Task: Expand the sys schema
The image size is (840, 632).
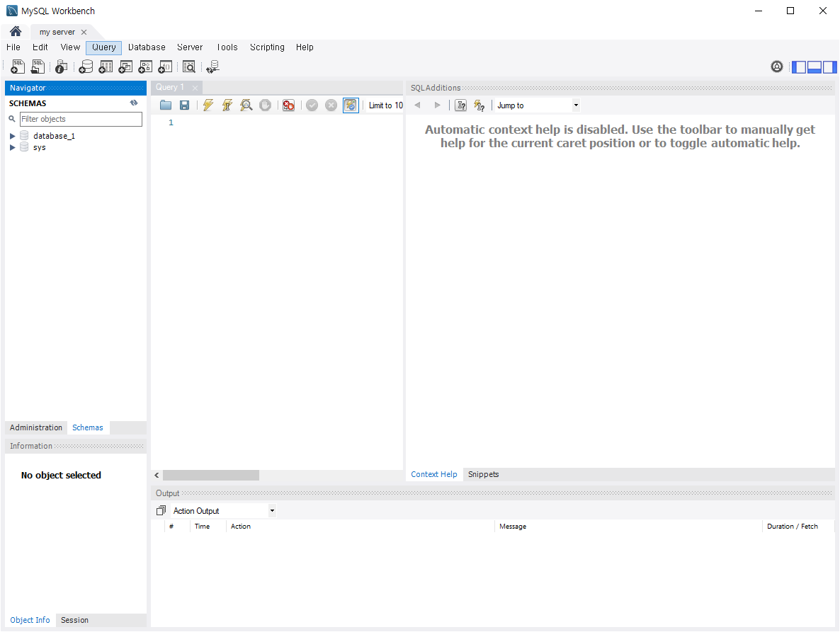Action: pyautogui.click(x=12, y=147)
